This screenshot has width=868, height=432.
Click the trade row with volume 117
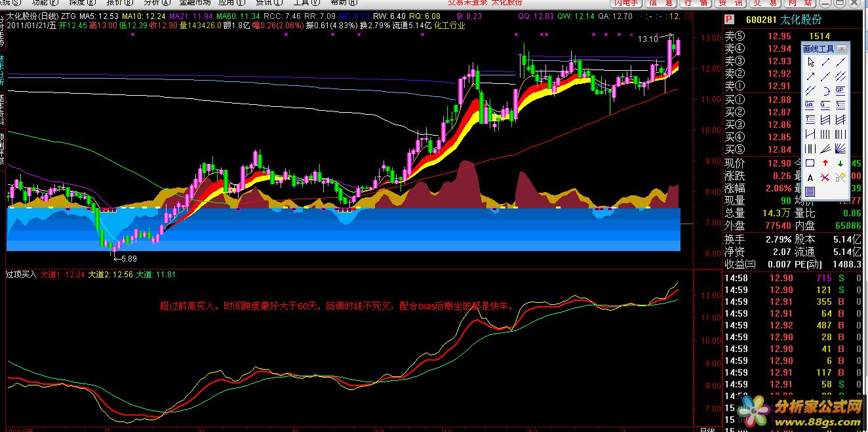(794, 372)
